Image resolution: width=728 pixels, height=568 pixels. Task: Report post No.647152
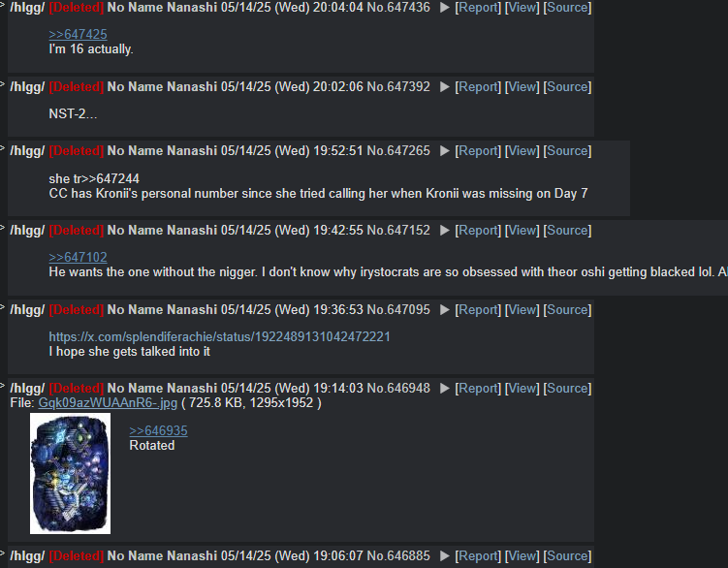point(478,231)
